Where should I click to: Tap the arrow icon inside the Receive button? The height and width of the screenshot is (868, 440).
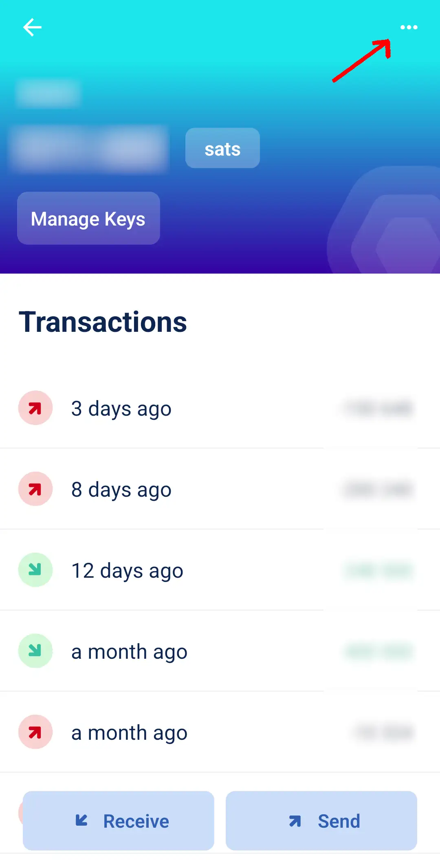82,820
